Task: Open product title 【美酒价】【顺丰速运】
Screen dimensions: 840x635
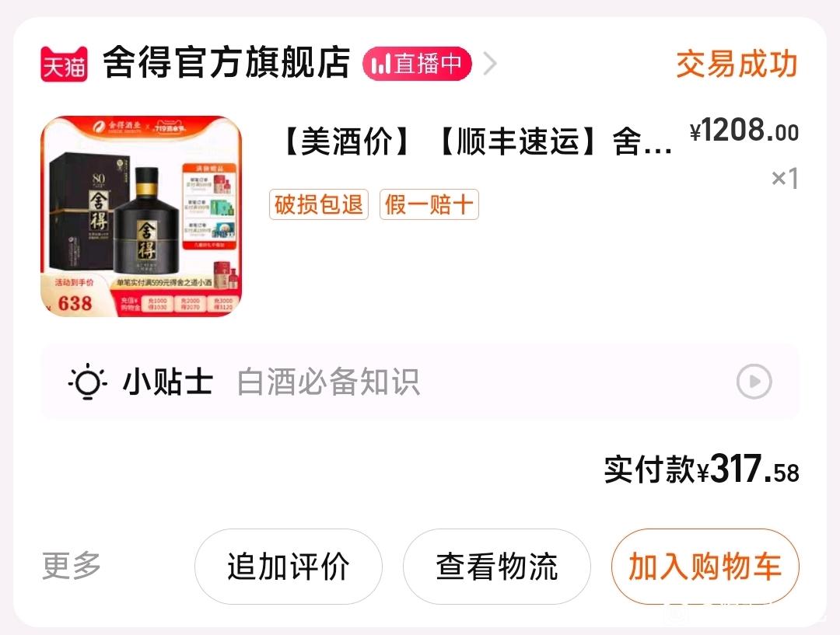Action: pyautogui.click(x=476, y=141)
